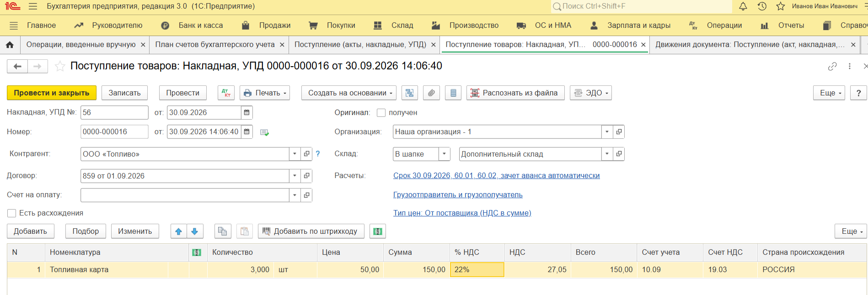Screen dimensions: 868x295
Task: Open favorites star in the title bar
Action: click(x=781, y=6)
